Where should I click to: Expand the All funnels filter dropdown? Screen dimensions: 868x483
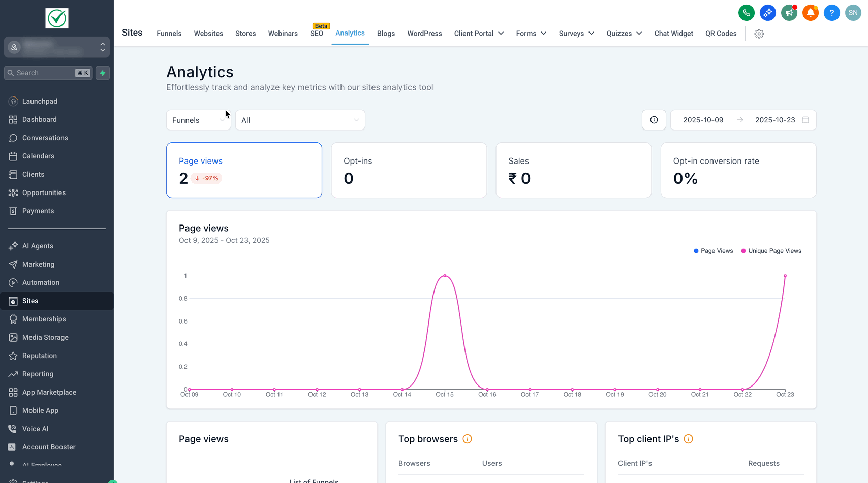tap(300, 120)
